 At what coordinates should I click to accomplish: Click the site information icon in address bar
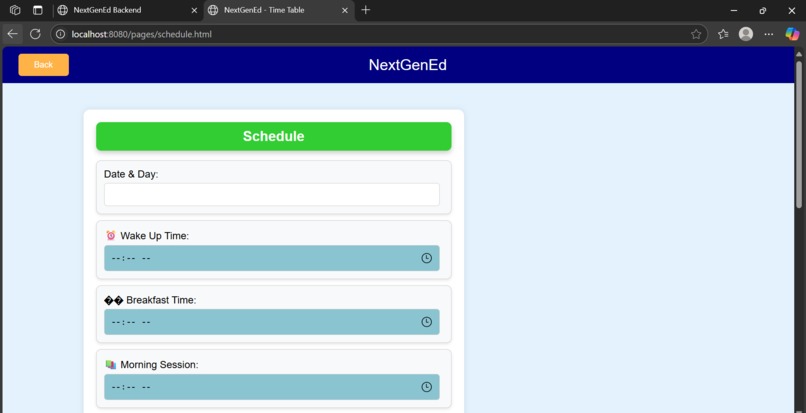[60, 34]
